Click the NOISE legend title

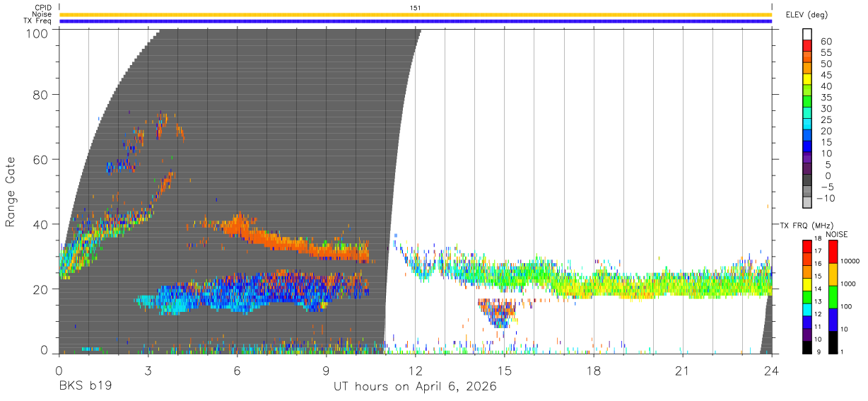tap(836, 234)
